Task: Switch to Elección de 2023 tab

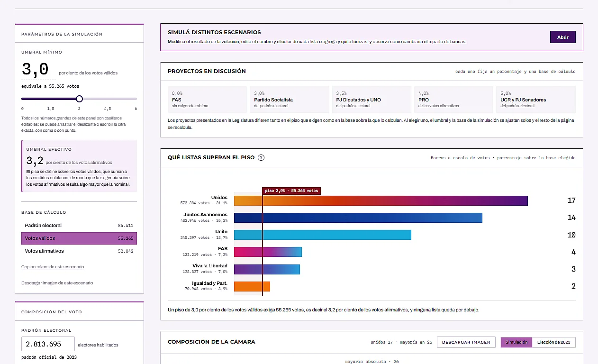Action: coord(554,342)
